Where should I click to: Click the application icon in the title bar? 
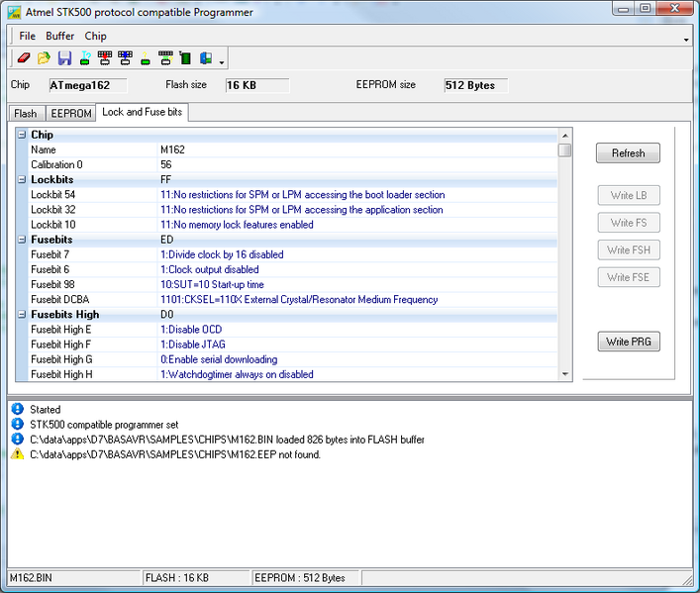click(14, 12)
